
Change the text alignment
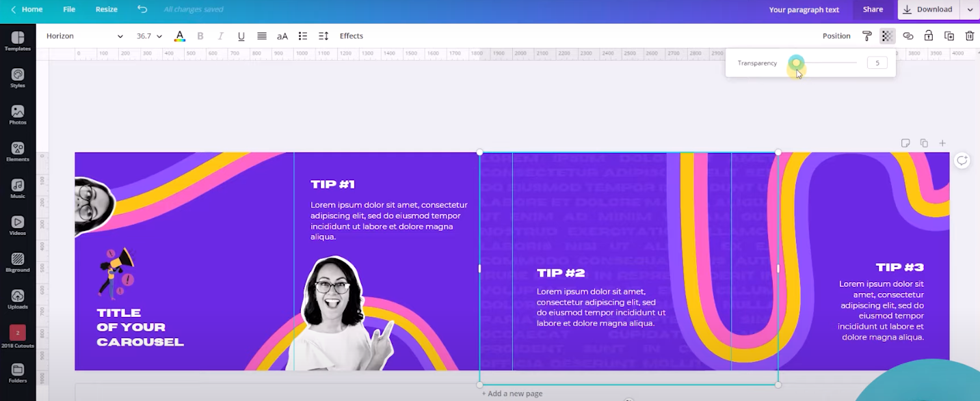[262, 36]
